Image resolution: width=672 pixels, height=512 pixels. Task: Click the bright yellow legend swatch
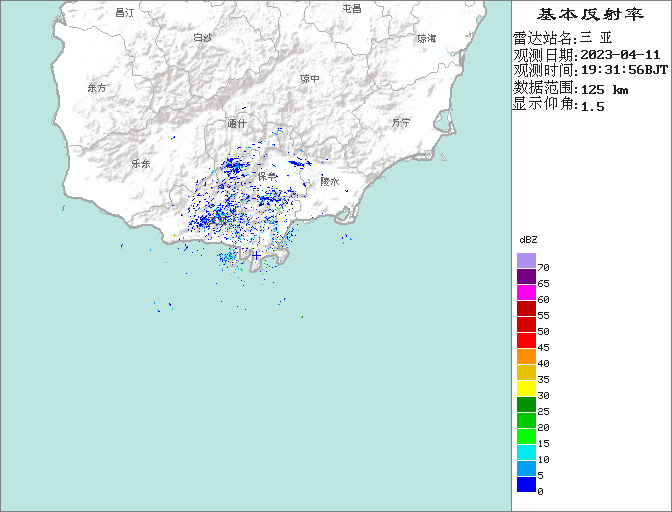526,389
